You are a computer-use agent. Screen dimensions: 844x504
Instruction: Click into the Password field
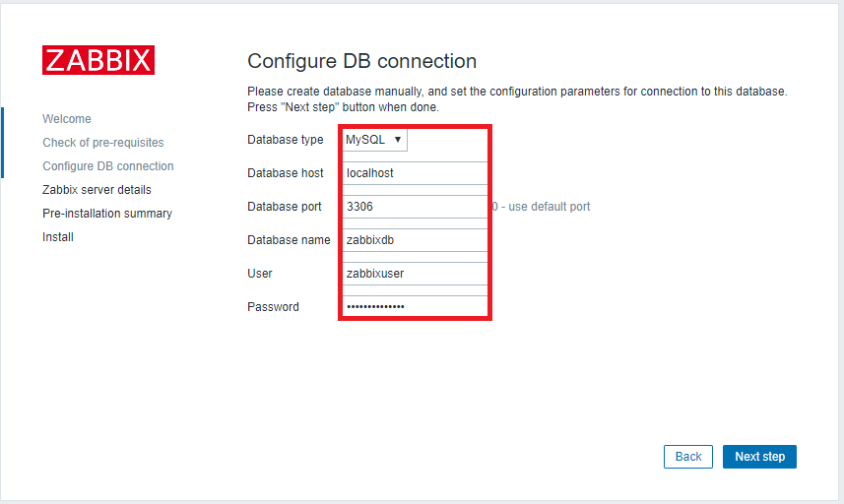coord(415,307)
